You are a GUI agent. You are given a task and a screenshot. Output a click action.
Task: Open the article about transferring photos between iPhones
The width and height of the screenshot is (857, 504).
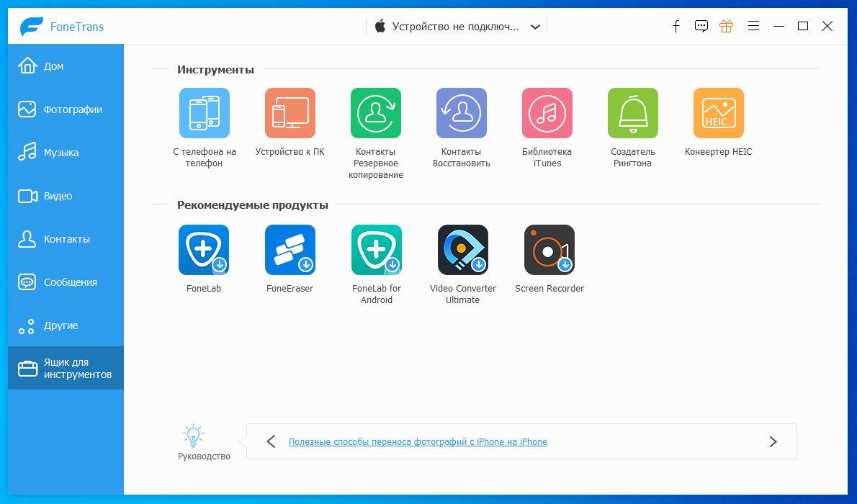(418, 441)
